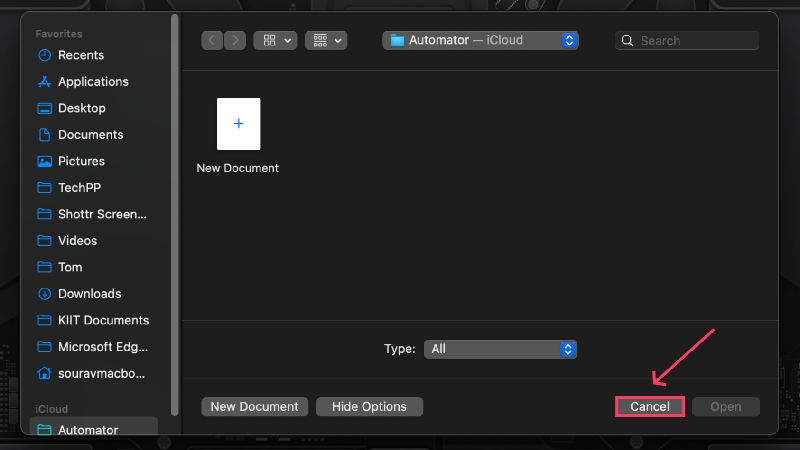Open the Automator — iCloud location popup
Image resolution: width=800 pixels, height=450 pixels.
[480, 40]
